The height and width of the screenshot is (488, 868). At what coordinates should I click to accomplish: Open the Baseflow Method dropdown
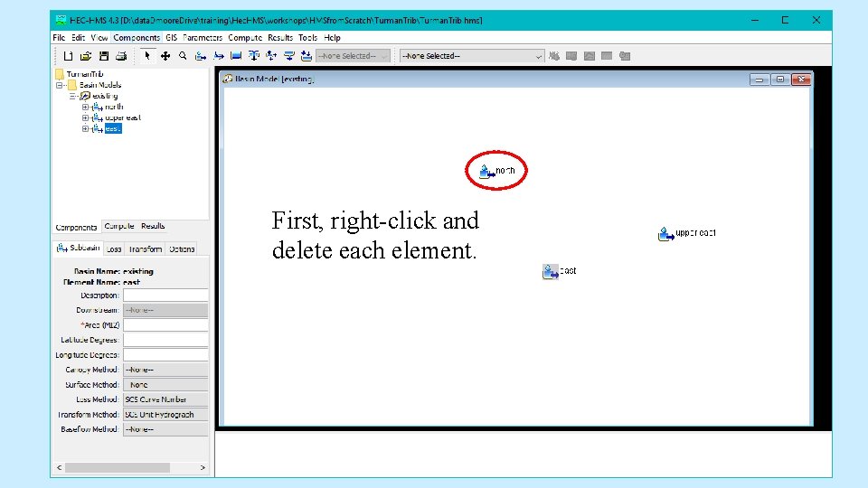coord(165,429)
